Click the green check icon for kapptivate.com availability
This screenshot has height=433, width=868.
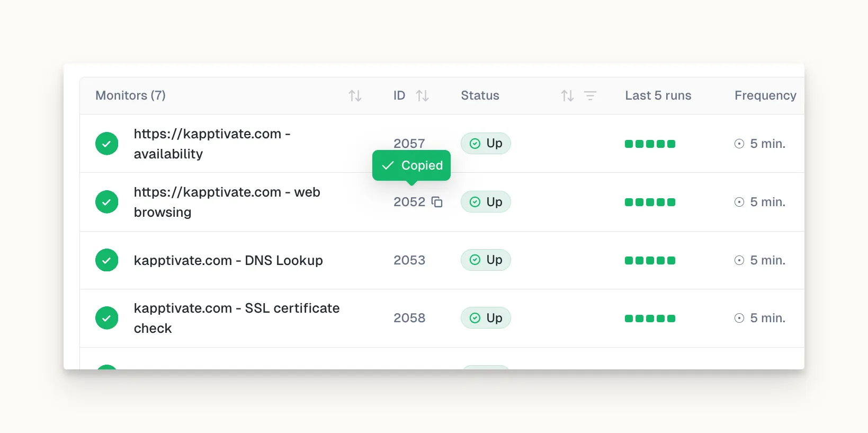pos(106,144)
